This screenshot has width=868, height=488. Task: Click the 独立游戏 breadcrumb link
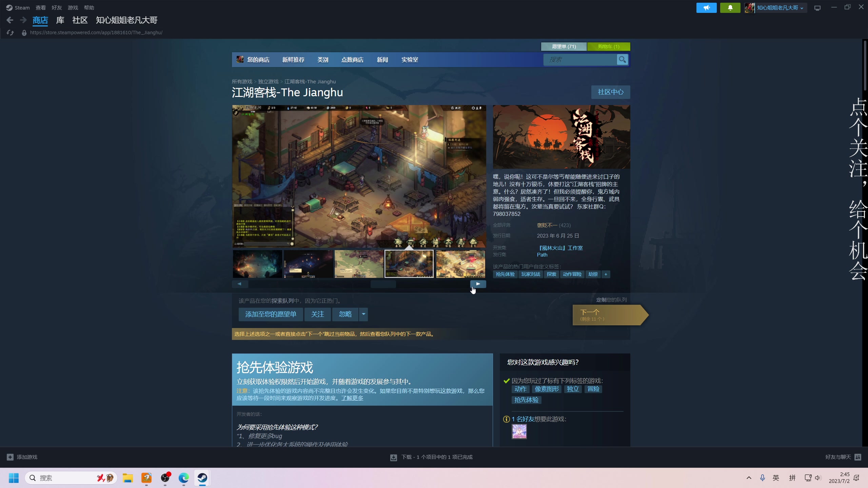[x=268, y=82]
